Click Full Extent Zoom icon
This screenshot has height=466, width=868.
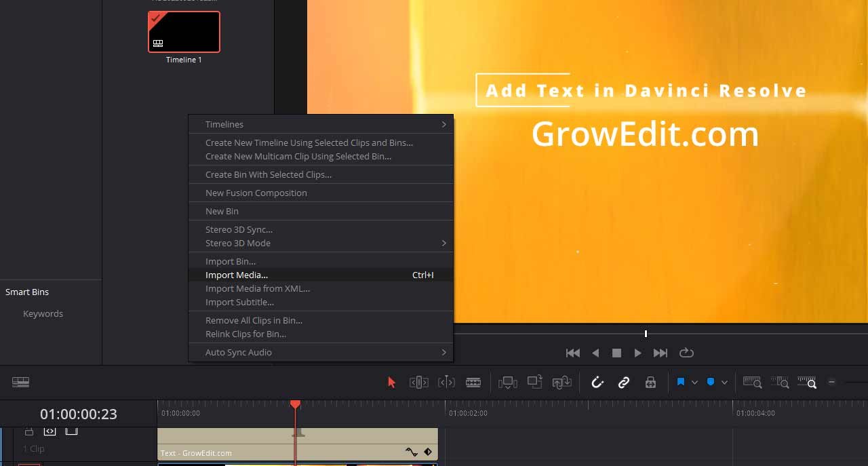click(x=753, y=383)
